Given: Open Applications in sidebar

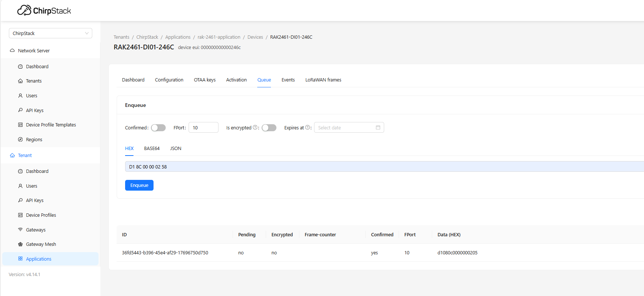Looking at the screenshot, I should (50, 259).
